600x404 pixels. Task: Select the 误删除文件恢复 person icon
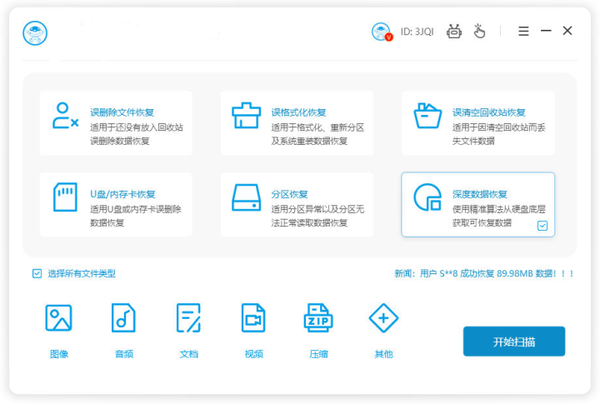pos(65,115)
